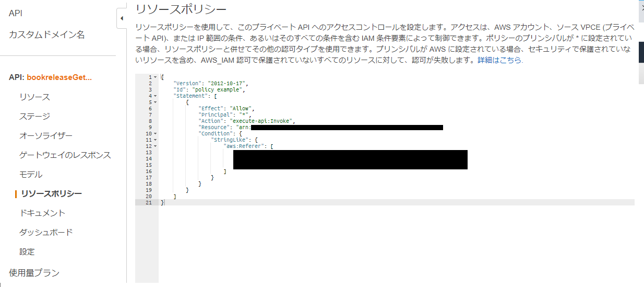The image size is (644, 287).
Task: Open リソース in the sidebar
Action: (35, 97)
